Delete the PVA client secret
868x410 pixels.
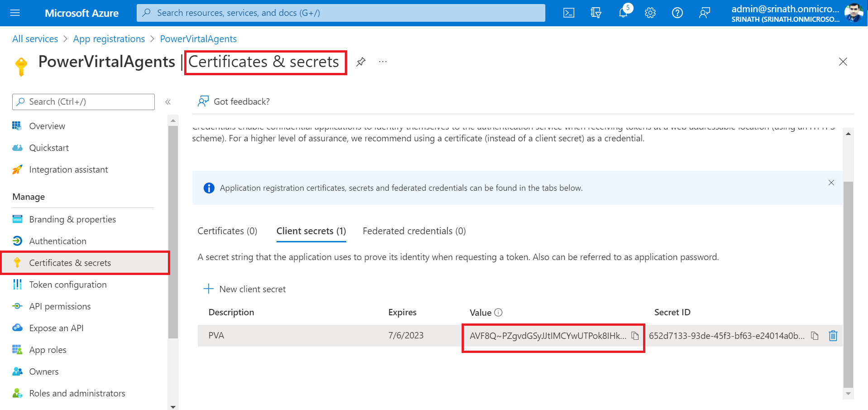click(833, 336)
